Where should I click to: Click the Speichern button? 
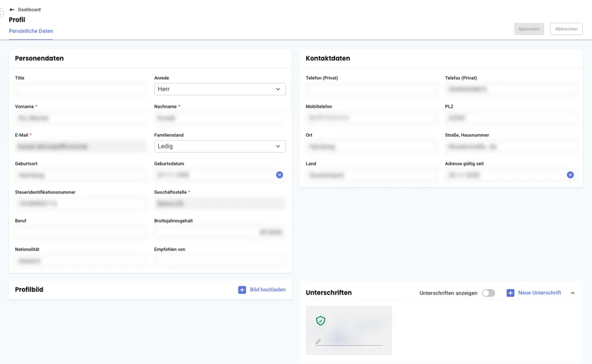529,29
